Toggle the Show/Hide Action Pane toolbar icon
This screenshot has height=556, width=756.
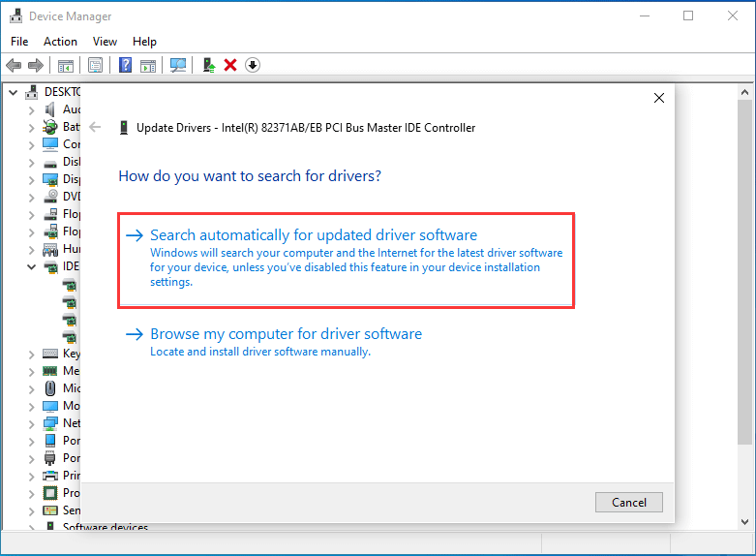click(x=148, y=65)
